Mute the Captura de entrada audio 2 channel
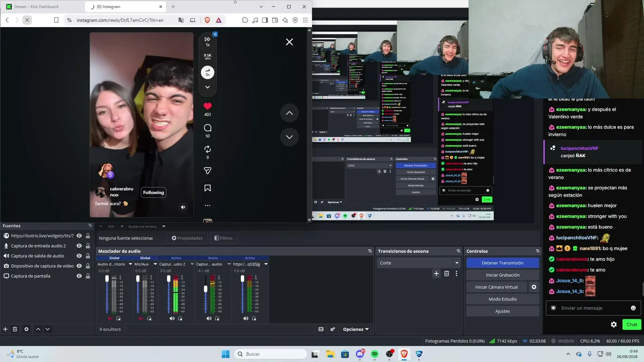 [172, 318]
